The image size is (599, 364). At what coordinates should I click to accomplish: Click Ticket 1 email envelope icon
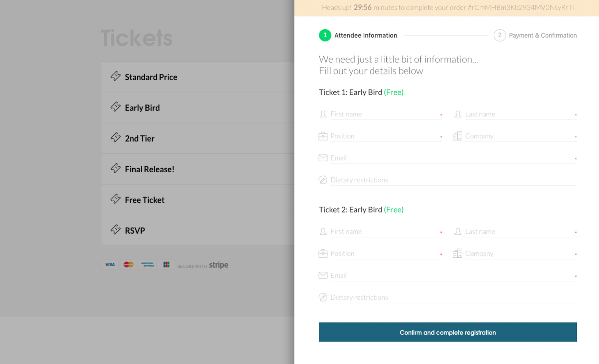(x=323, y=158)
